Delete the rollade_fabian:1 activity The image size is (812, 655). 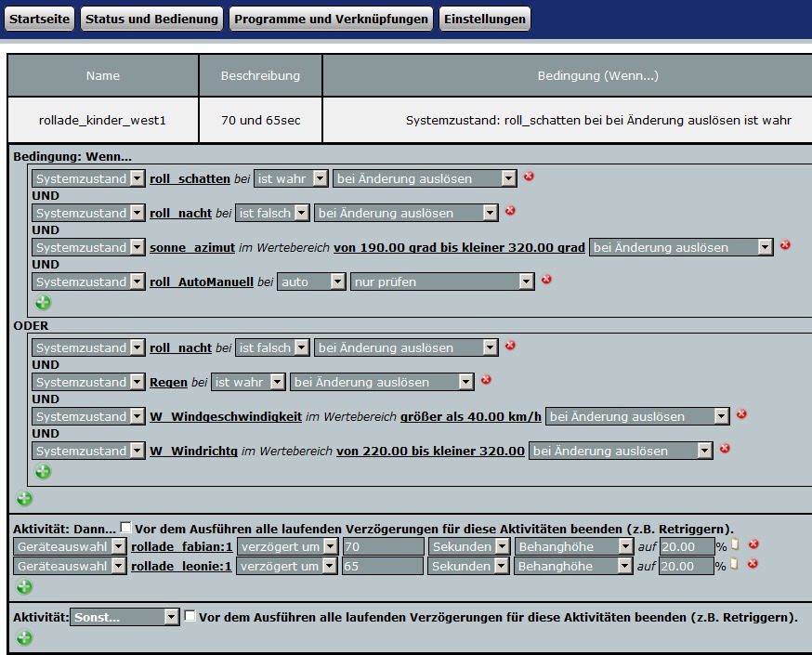click(x=753, y=544)
